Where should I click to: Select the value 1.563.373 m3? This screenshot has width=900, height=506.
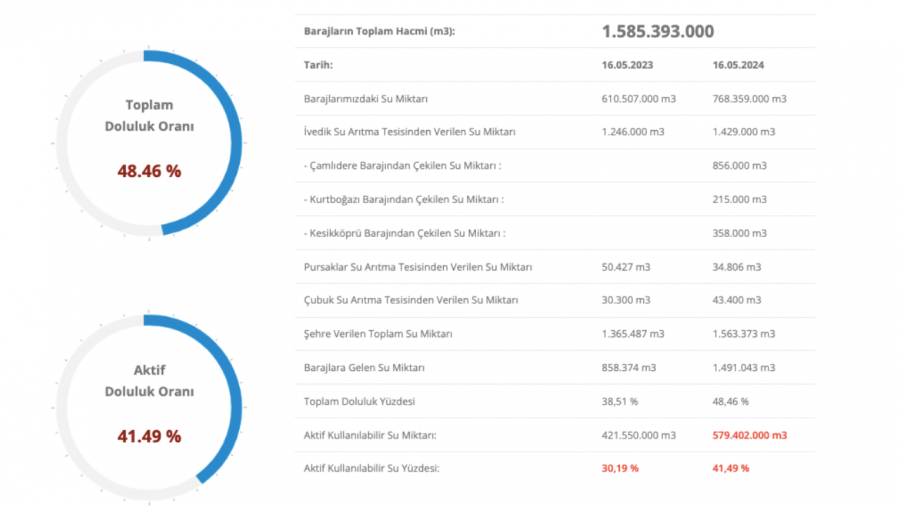click(744, 334)
